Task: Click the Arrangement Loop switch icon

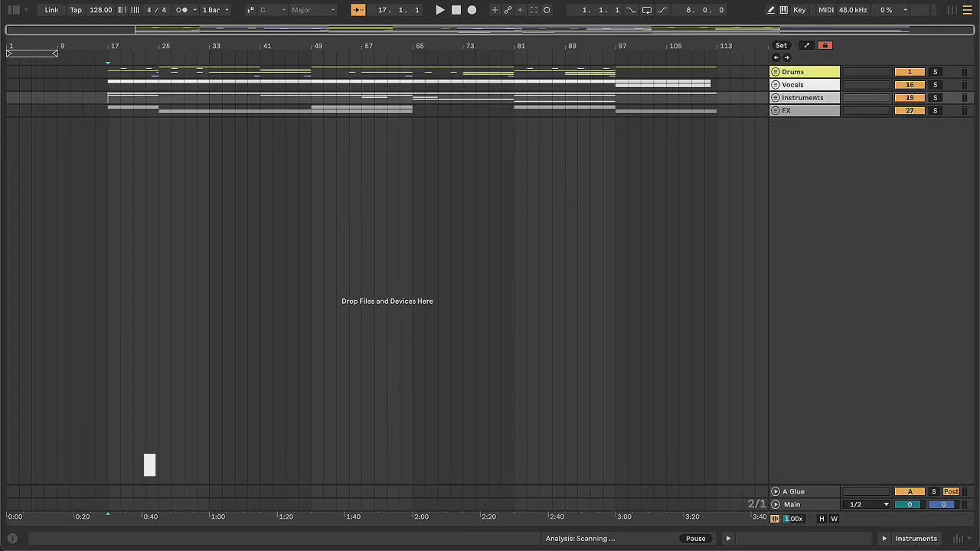Action: (646, 10)
